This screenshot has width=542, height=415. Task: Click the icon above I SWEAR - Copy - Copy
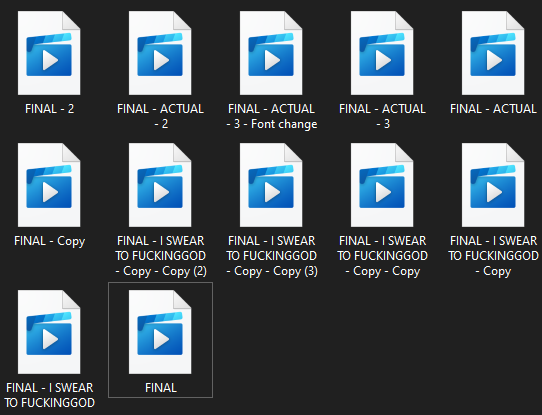pos(382,185)
